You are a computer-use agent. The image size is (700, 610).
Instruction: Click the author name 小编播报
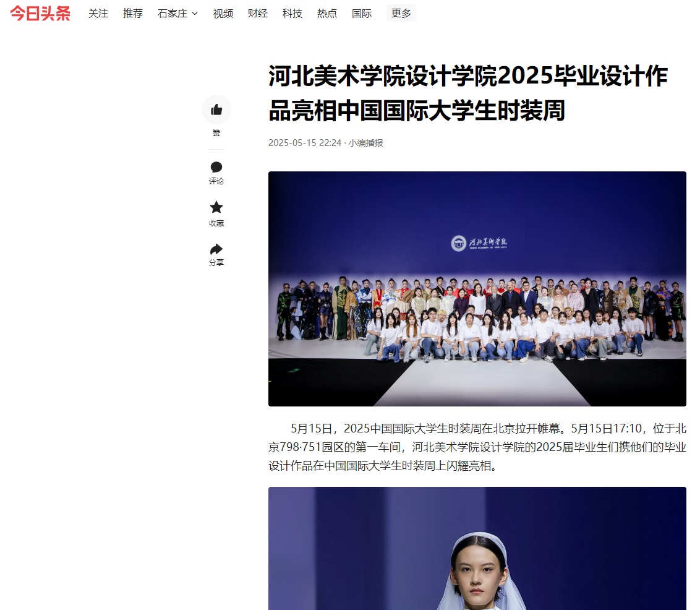pyautogui.click(x=365, y=143)
